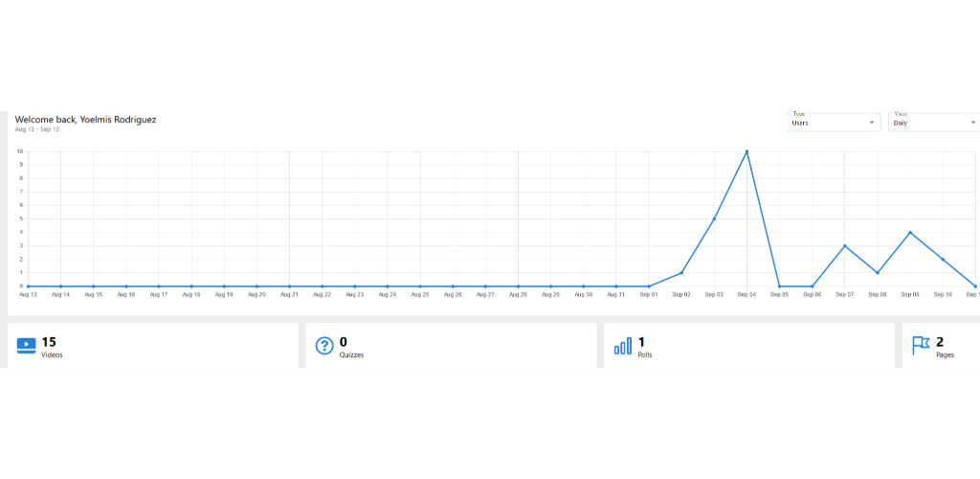
Task: Open the Quizzes card showing 0
Action: pos(452,346)
